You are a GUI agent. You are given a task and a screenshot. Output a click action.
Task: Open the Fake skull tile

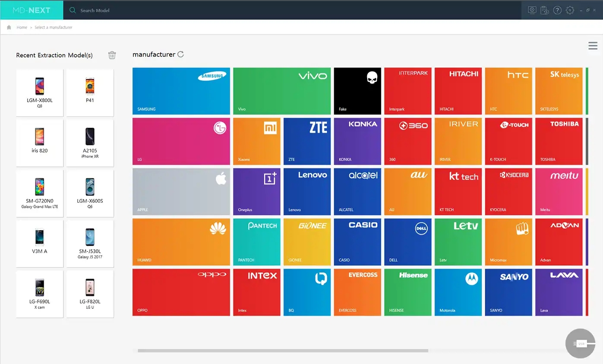[357, 91]
